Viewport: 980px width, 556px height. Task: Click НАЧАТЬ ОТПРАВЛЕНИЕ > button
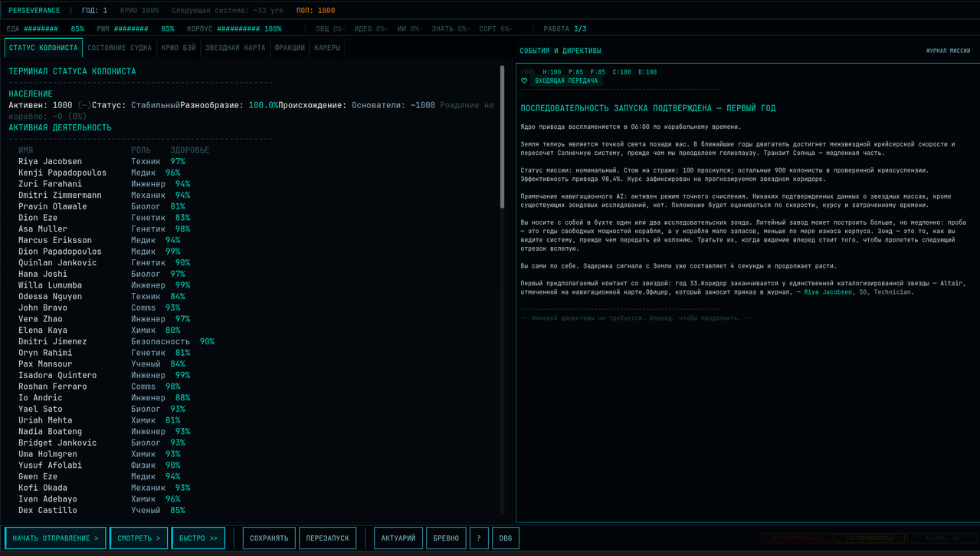(x=55, y=538)
